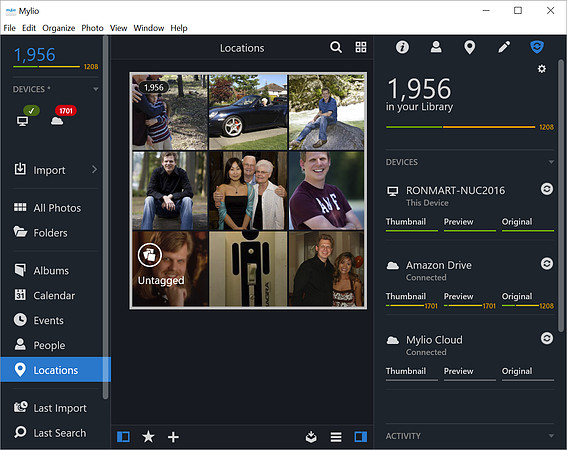The width and height of the screenshot is (567, 450).
Task: Open the Untagged photos thumbnail
Action: 170,269
